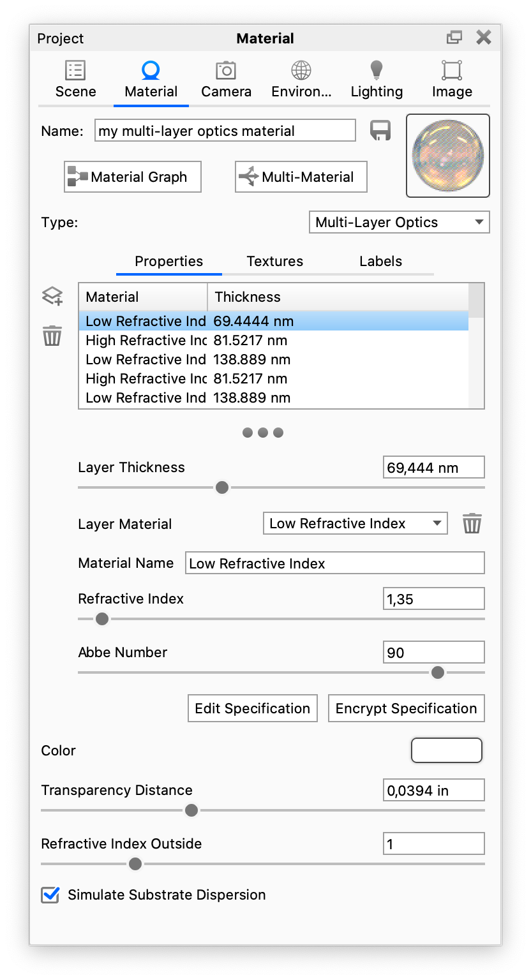Click the Layer Thickness value field

click(433, 467)
